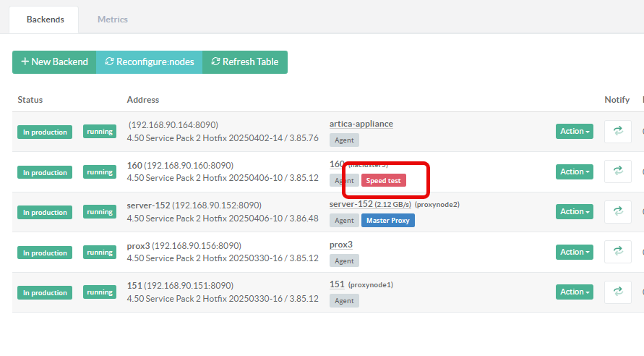This screenshot has height=356, width=644.
Task: Expand the Action menu for 151
Action: coord(574,292)
